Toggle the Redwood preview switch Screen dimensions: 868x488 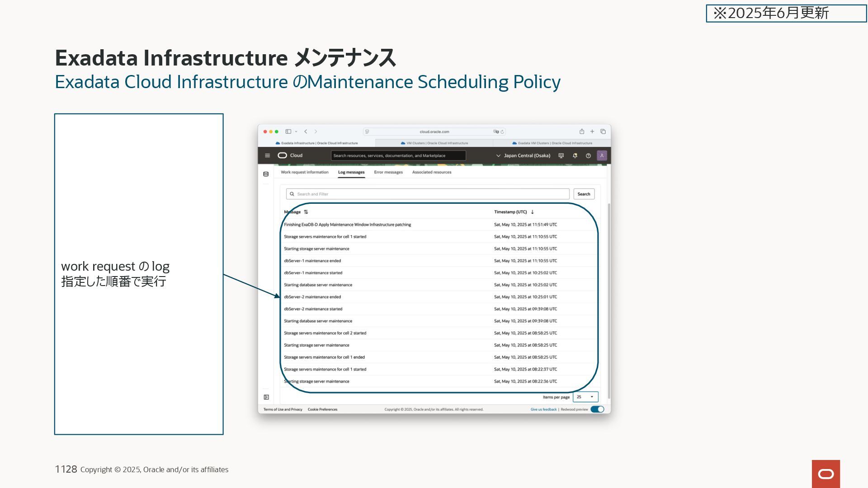click(x=597, y=409)
